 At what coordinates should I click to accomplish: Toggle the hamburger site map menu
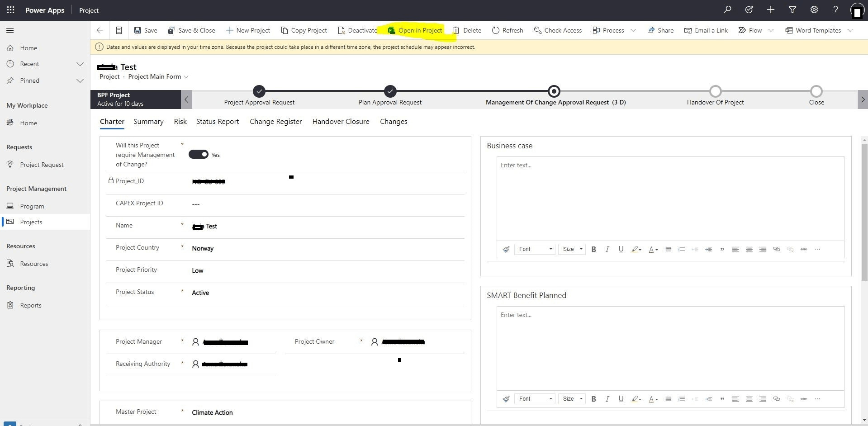pyautogui.click(x=10, y=30)
